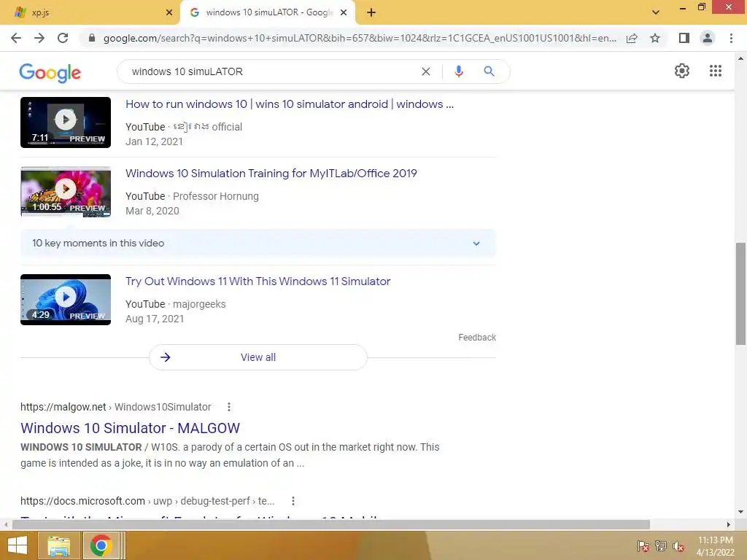Open the browser side panel

click(x=684, y=38)
